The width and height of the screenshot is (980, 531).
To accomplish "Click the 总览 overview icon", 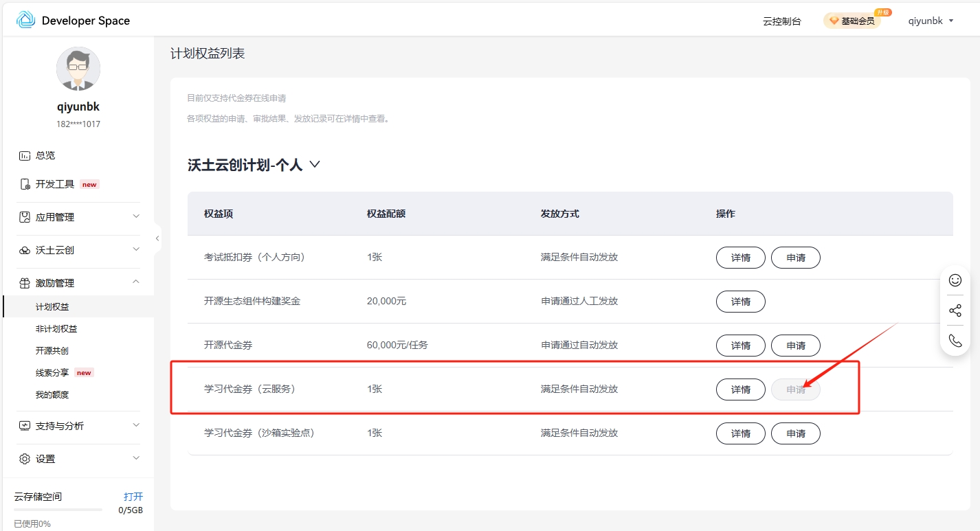I will point(25,155).
